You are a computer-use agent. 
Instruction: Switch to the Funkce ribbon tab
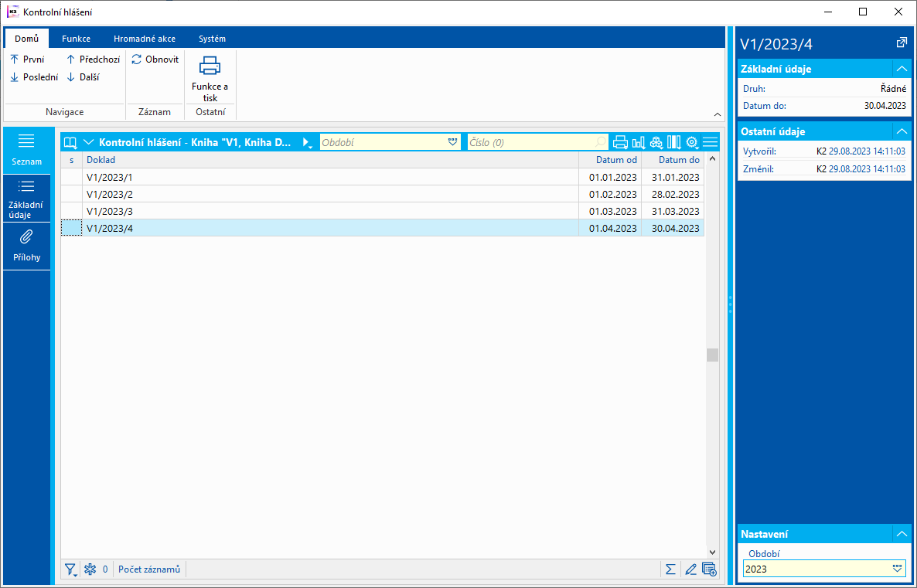click(x=76, y=39)
